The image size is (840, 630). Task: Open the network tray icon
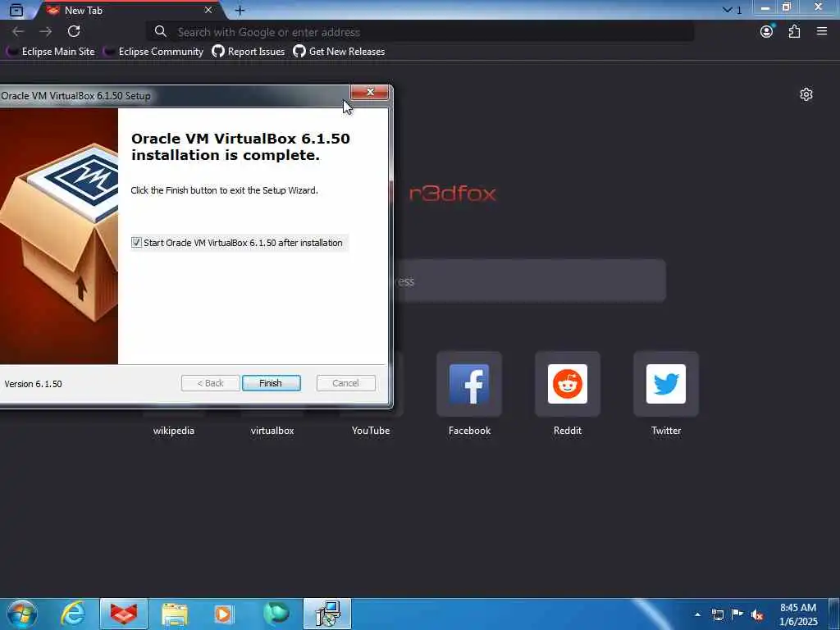pyautogui.click(x=718, y=615)
